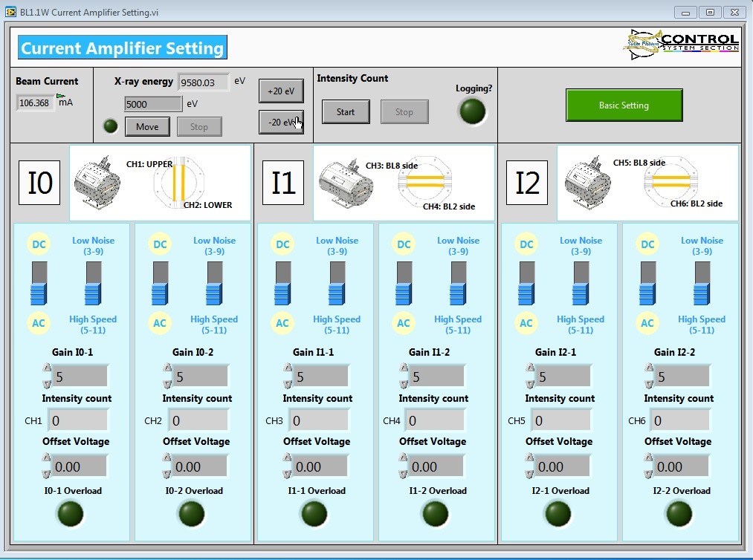The width and height of the screenshot is (753, 560).
Task: Increase I2-1 Offset Voltage with up arrow
Action: point(529,458)
